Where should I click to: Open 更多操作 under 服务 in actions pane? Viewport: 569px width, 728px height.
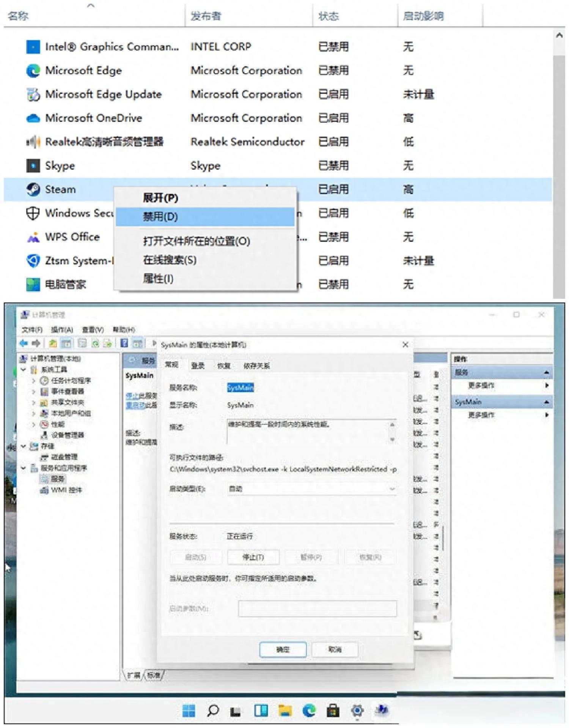point(481,386)
